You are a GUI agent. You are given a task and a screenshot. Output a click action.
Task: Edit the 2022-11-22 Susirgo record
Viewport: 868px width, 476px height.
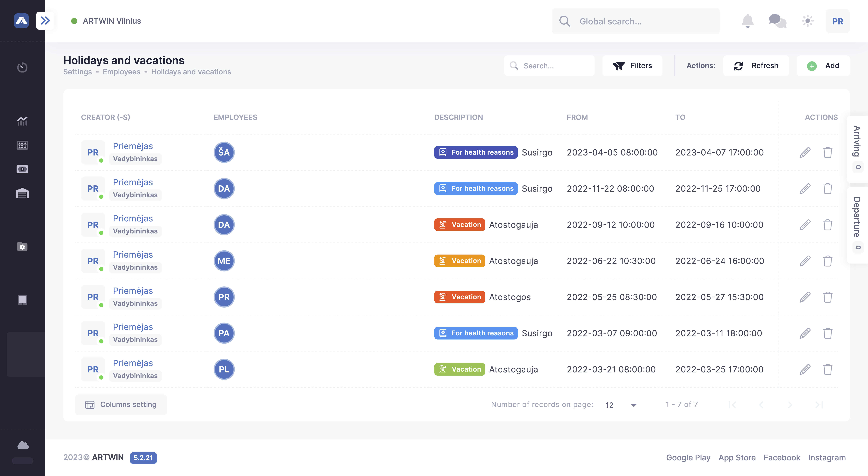805,189
